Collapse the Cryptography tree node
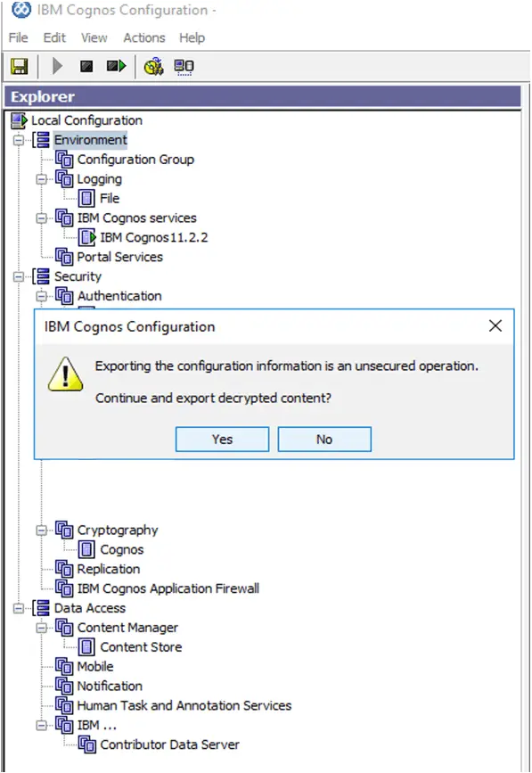 point(41,530)
